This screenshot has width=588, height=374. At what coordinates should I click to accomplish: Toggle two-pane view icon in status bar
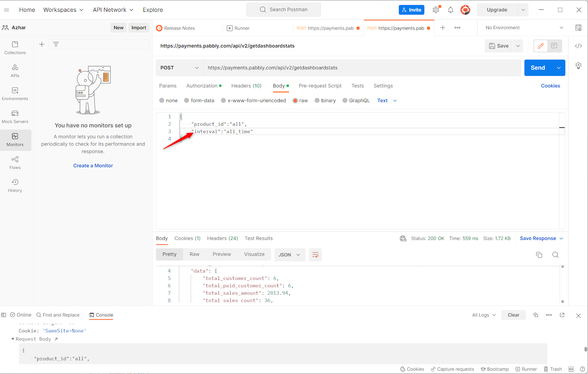click(x=571, y=369)
